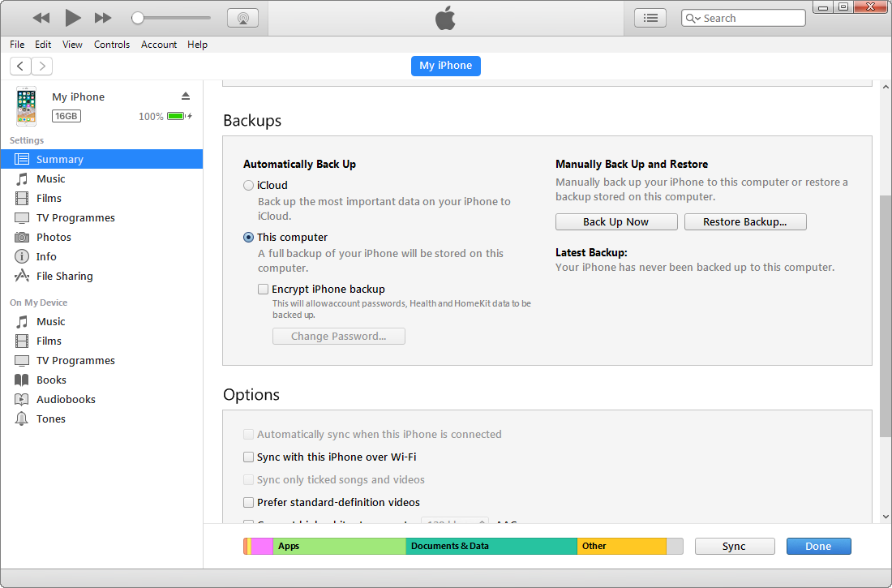Open Info settings
The image size is (892, 588).
(x=102, y=256)
